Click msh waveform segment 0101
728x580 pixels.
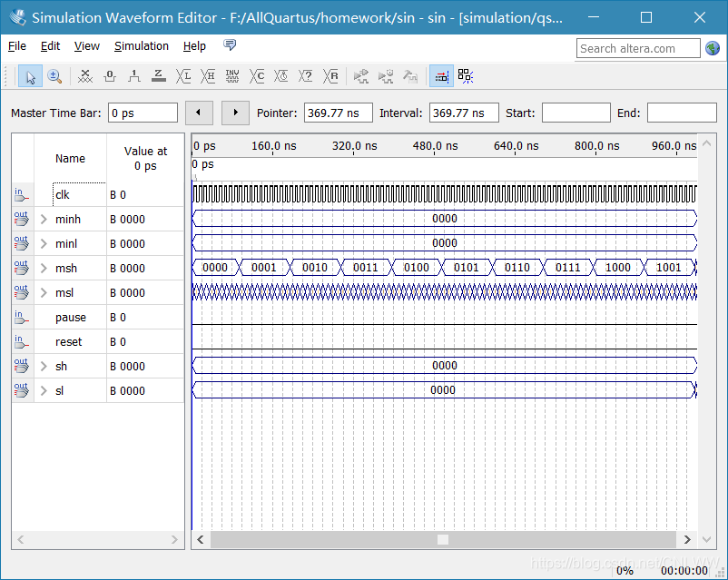click(467, 268)
